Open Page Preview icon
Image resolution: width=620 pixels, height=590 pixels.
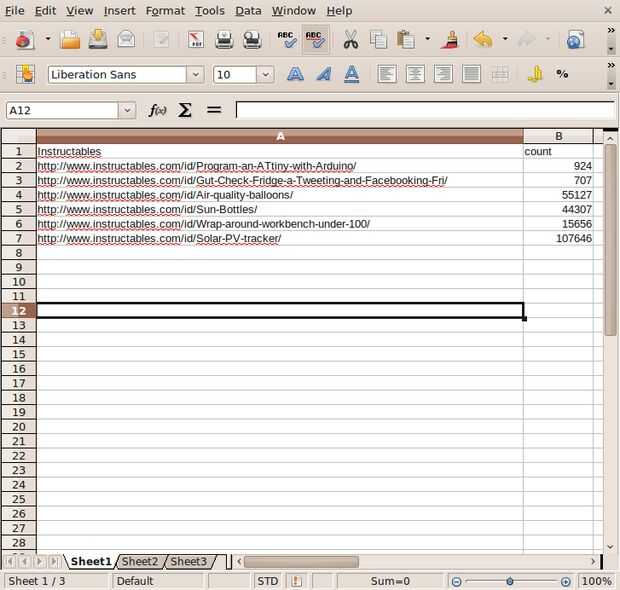pyautogui.click(x=252, y=40)
